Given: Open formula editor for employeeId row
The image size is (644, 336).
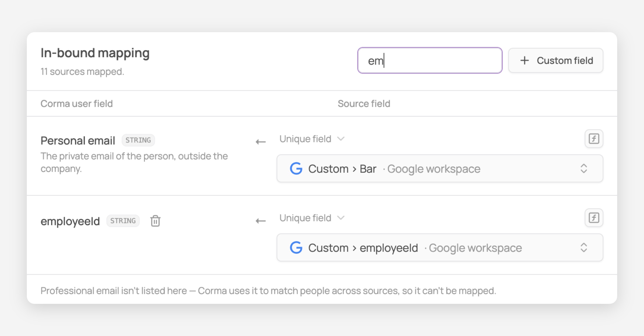Looking at the screenshot, I should coord(594,218).
